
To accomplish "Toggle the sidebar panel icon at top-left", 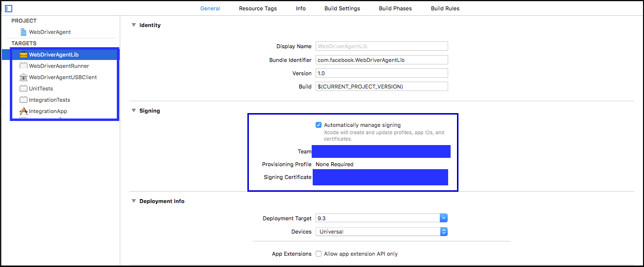I will 8,8.
